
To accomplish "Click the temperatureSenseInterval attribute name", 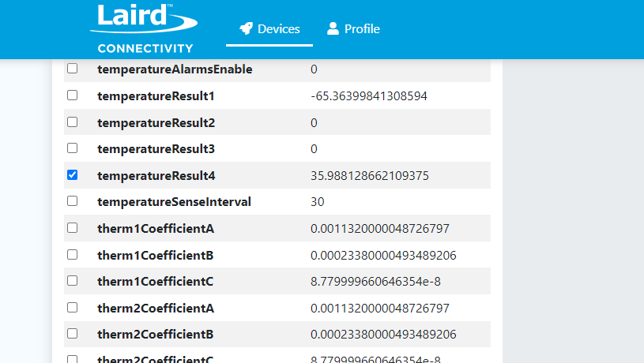I will [x=174, y=202].
